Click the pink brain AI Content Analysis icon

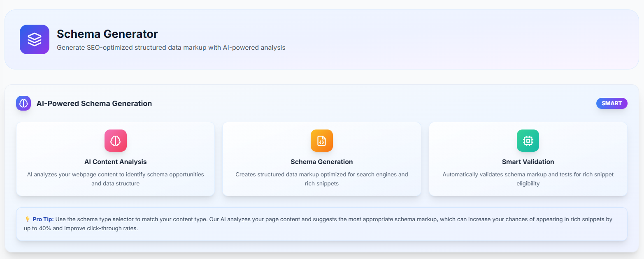pos(116,141)
